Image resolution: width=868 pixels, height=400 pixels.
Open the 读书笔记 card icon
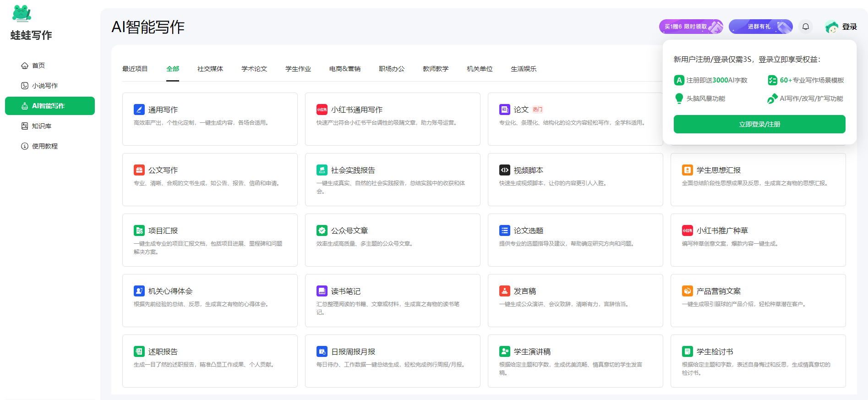click(x=322, y=291)
